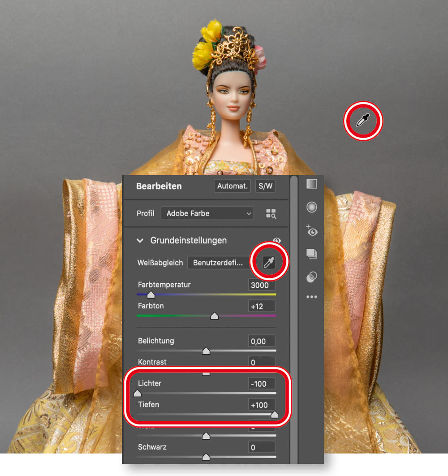This screenshot has height=476, width=448.
Task: Click the Lichter value field -100
Action: [262, 384]
